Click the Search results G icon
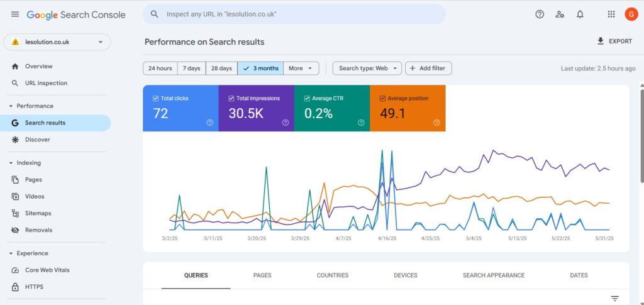This screenshot has height=305, width=644. point(15,123)
